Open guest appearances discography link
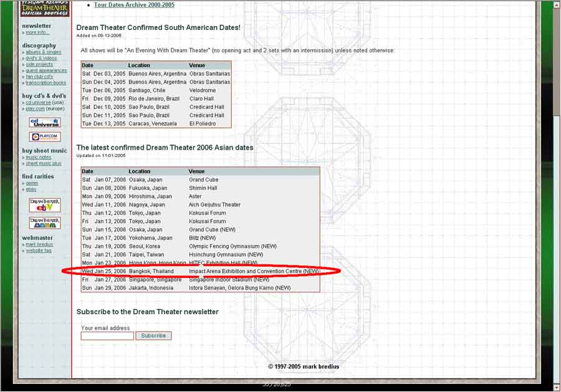 click(46, 70)
